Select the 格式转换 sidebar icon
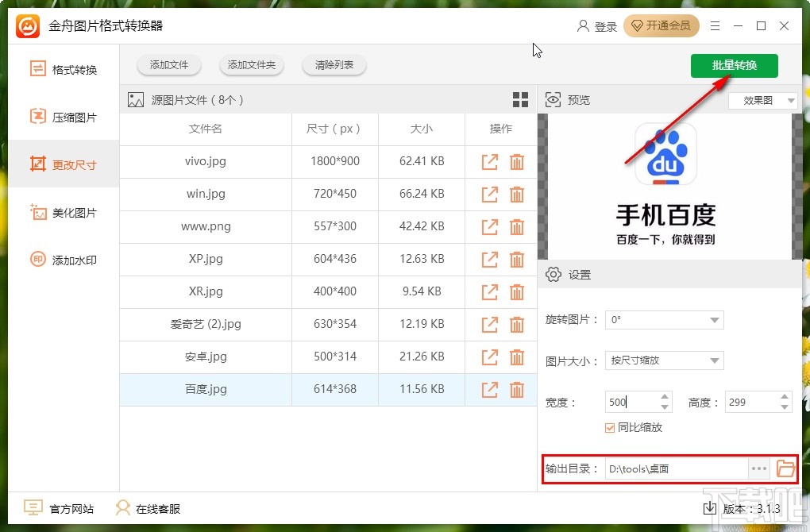This screenshot has height=532, width=810. [37, 69]
